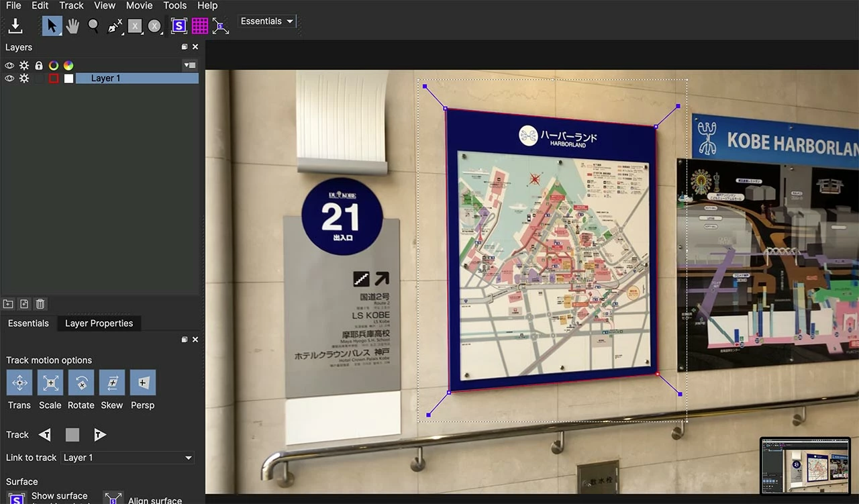Screen dimensions: 859x504
Task: Click the new layer group icon
Action: tap(9, 304)
